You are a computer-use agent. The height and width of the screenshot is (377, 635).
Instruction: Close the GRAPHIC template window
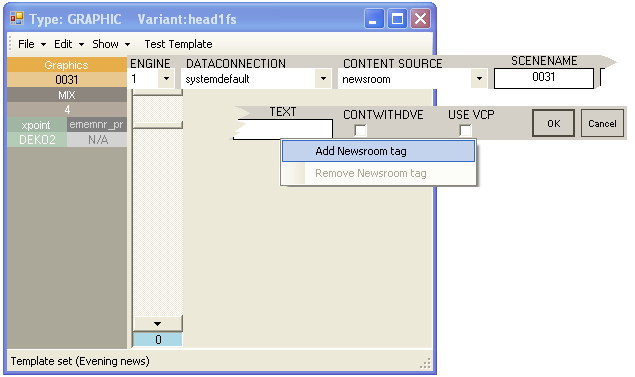[x=420, y=19]
